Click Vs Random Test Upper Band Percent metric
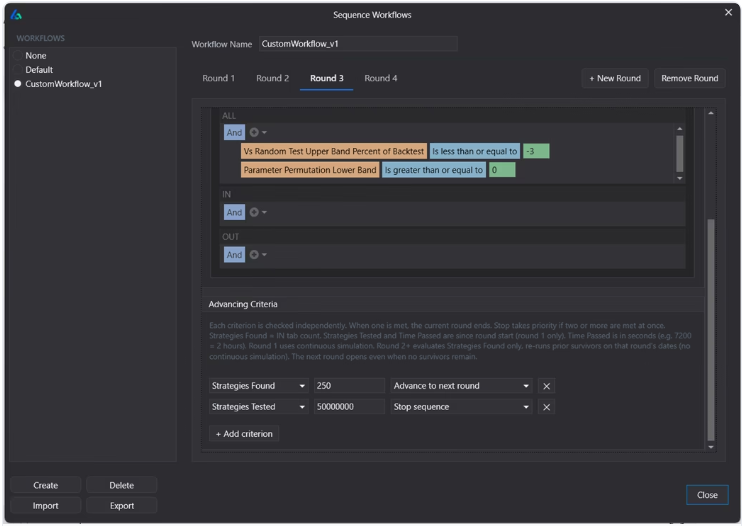 click(334, 151)
